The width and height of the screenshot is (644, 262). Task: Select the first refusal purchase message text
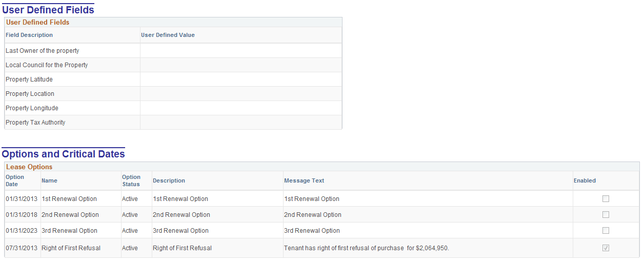pyautogui.click(x=367, y=248)
